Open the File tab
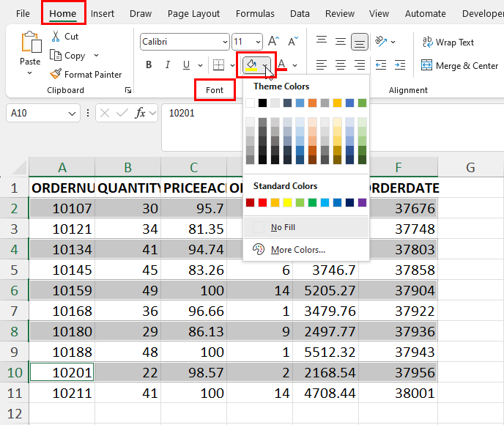Viewport: 504px width, 425px height. coord(23,13)
